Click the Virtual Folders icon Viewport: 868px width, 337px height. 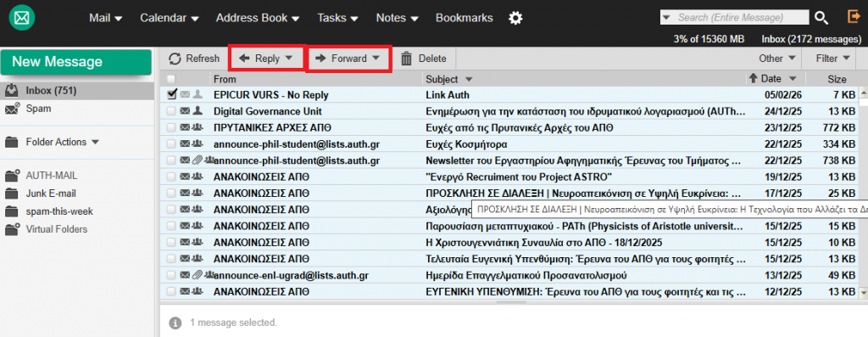pos(12,229)
